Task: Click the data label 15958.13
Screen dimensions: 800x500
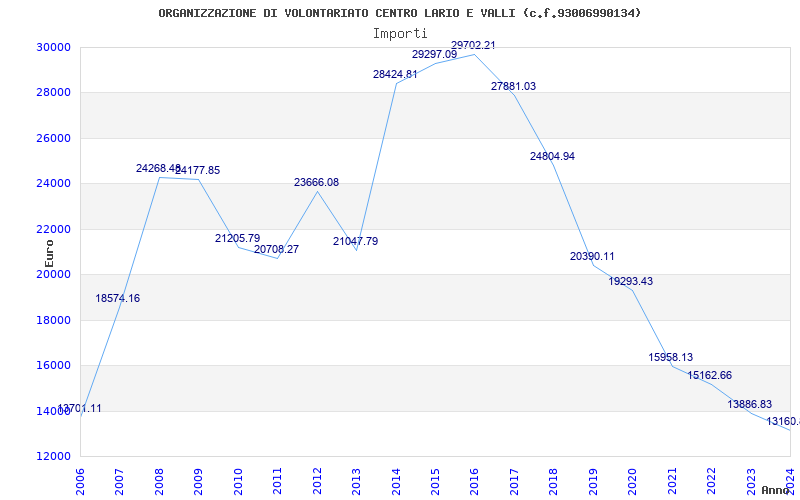Action: coord(671,358)
